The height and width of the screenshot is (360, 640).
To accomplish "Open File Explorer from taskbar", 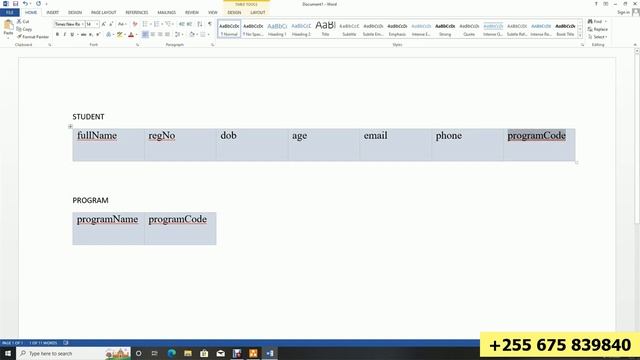I will [188, 353].
